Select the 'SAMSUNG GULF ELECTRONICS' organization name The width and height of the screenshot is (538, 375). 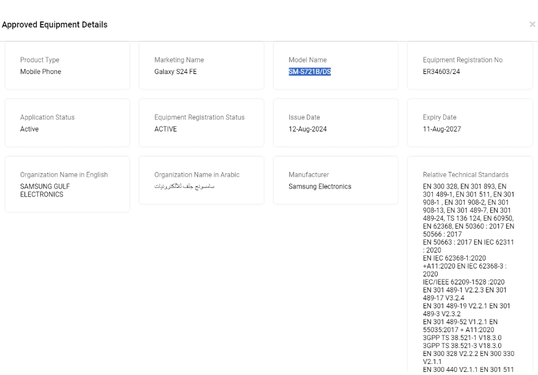click(45, 190)
